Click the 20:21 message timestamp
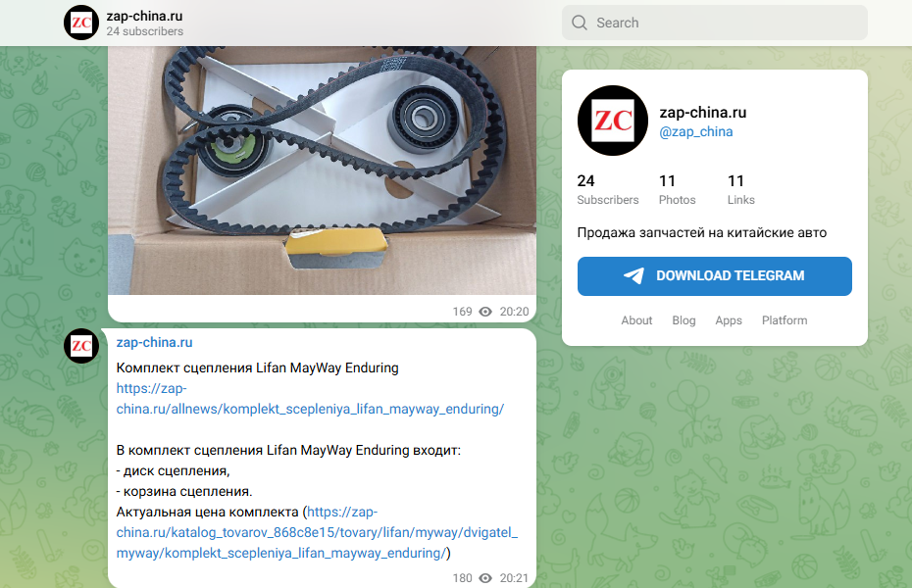The width and height of the screenshot is (912, 588). coord(514,578)
